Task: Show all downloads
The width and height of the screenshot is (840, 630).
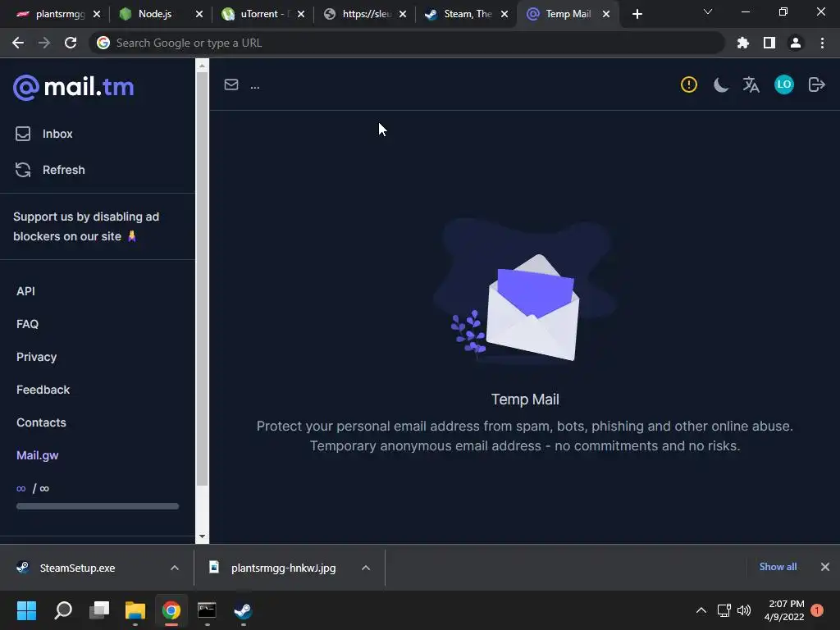Action: (778, 567)
